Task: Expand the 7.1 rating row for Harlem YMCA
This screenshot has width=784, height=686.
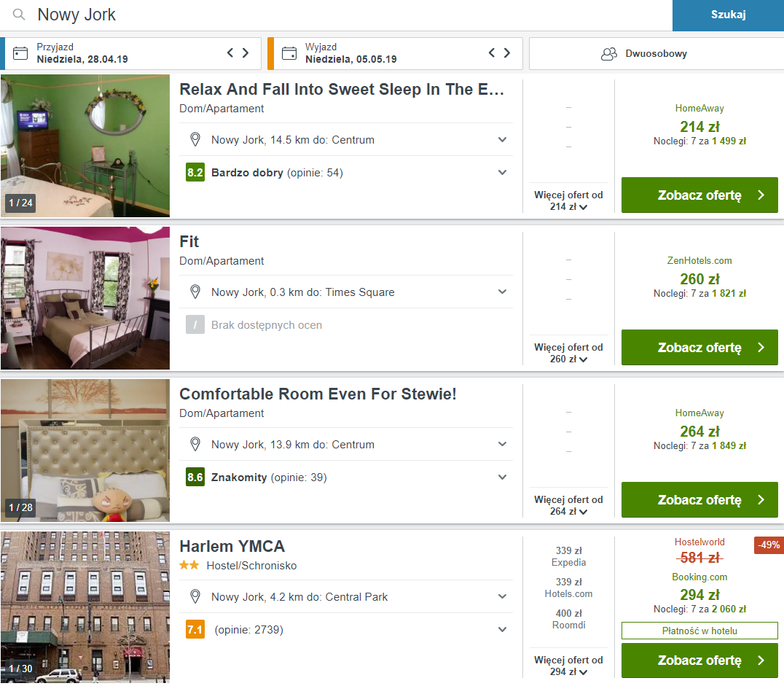Action: point(346,629)
